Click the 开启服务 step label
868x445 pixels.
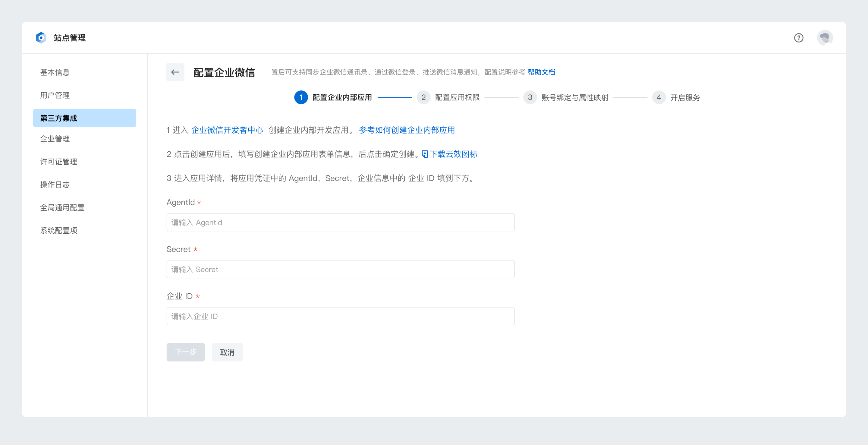pyautogui.click(x=685, y=97)
